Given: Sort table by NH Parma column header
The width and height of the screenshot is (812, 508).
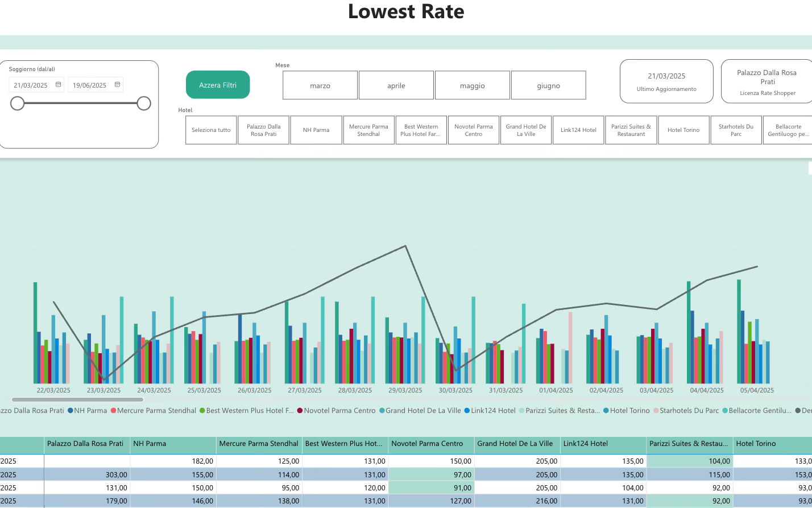Looking at the screenshot, I should coord(173,444).
